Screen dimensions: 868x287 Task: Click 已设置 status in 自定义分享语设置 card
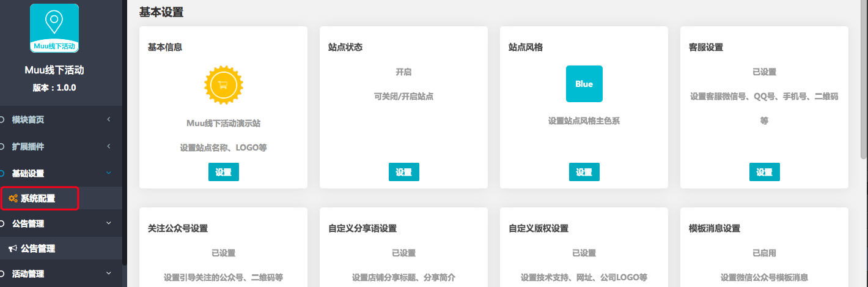(x=404, y=253)
